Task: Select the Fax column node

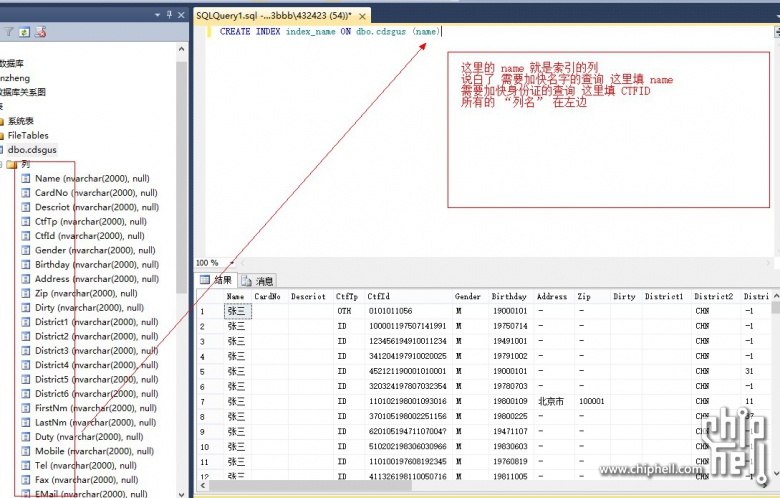Action: tap(87, 480)
